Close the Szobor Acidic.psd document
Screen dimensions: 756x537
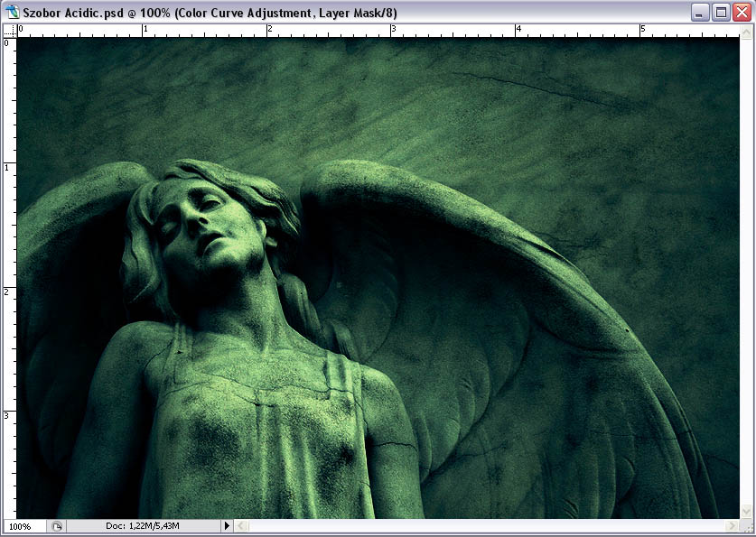point(741,13)
